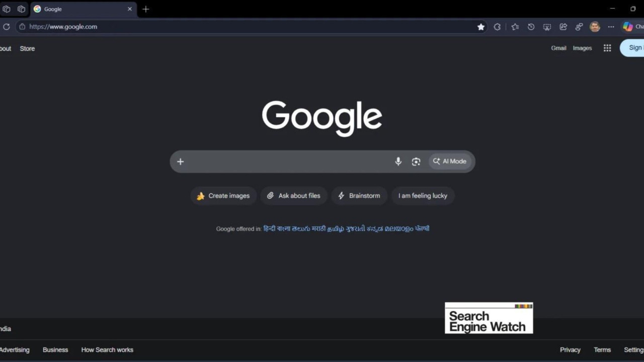Click the address bar URL

[x=63, y=27]
